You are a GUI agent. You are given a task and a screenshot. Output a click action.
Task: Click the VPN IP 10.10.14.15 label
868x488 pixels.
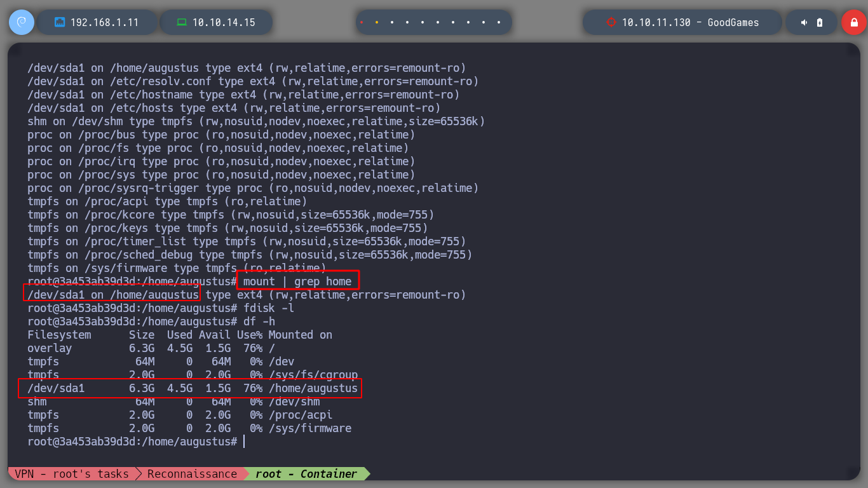(x=224, y=22)
